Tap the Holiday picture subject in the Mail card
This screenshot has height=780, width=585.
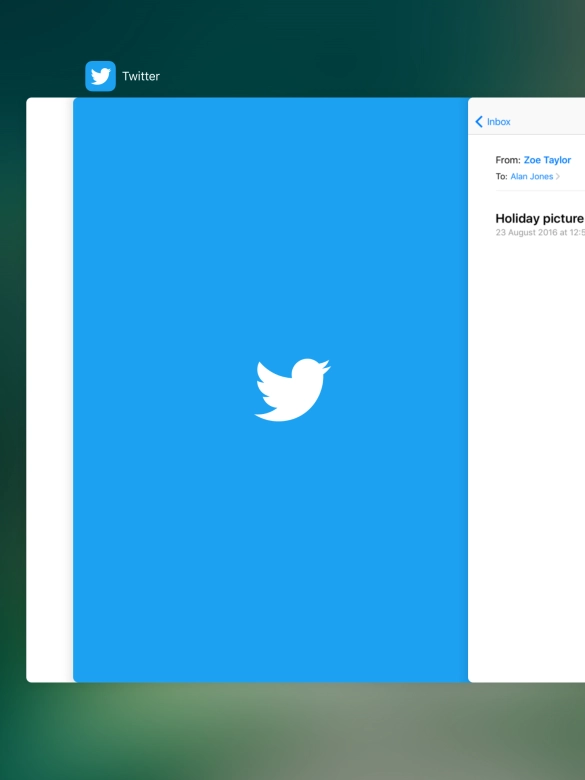(x=540, y=218)
